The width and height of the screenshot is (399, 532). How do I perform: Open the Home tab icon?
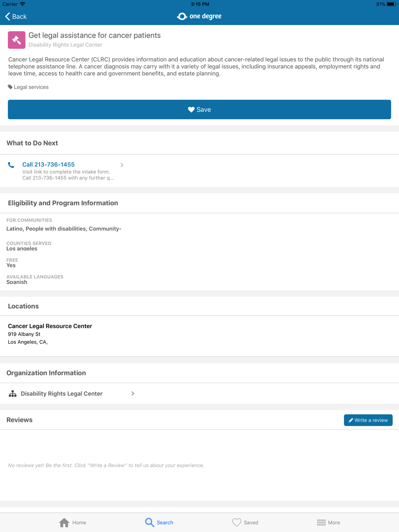pyautogui.click(x=64, y=522)
